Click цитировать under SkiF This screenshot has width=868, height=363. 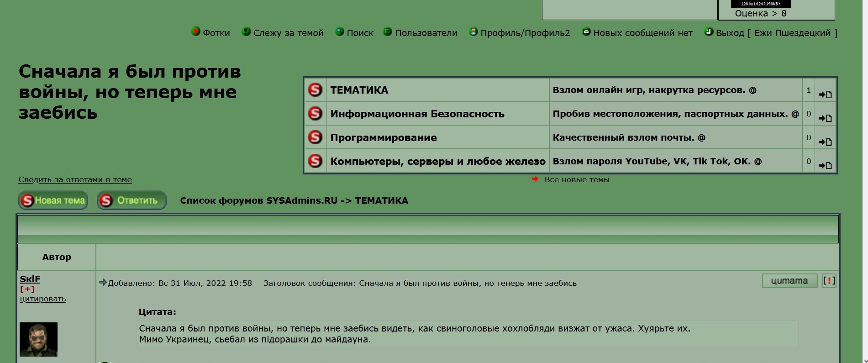(x=43, y=299)
